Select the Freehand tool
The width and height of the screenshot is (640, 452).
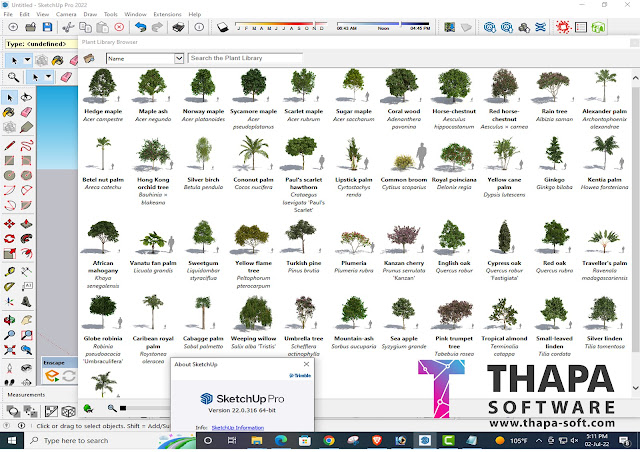click(26, 145)
